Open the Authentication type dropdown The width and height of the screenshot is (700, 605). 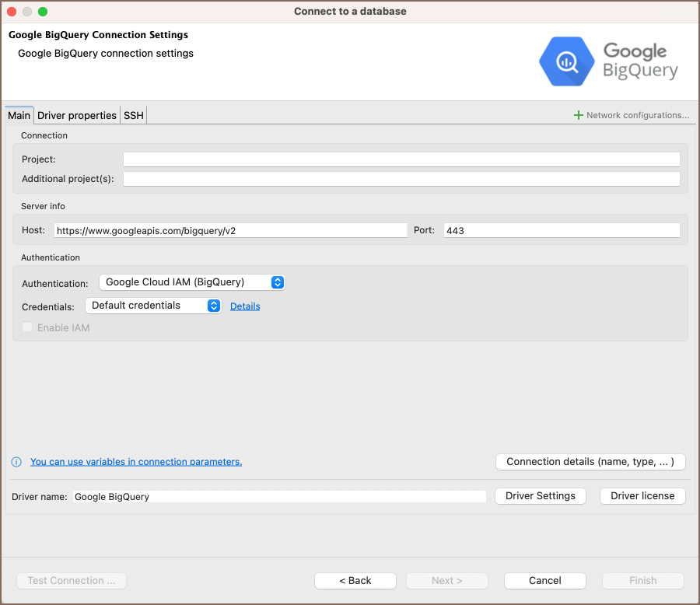tap(192, 282)
